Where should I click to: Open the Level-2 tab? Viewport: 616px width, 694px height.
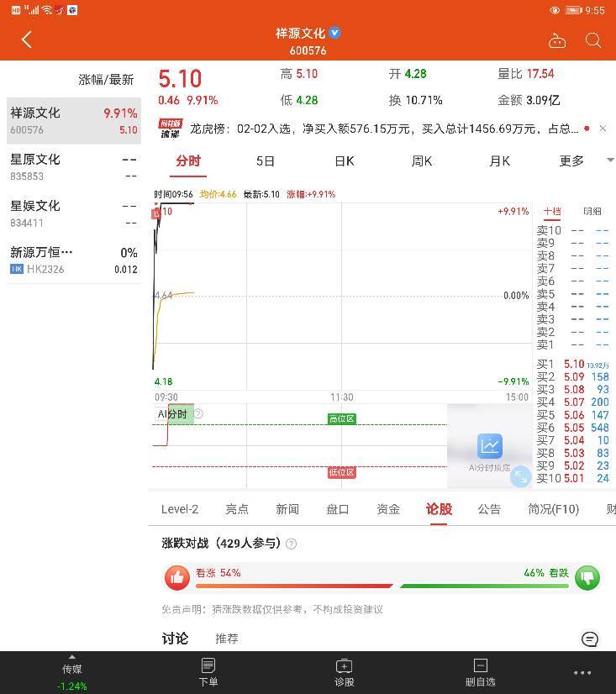click(179, 509)
